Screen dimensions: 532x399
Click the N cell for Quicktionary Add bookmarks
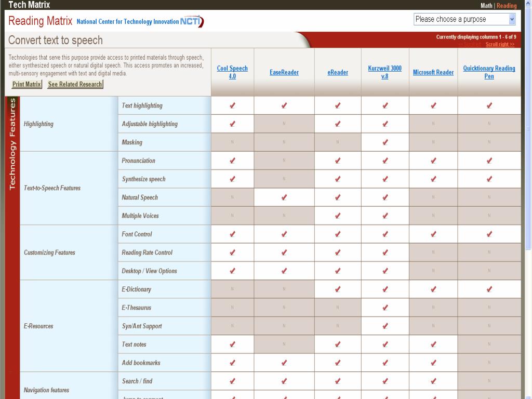[489, 362]
